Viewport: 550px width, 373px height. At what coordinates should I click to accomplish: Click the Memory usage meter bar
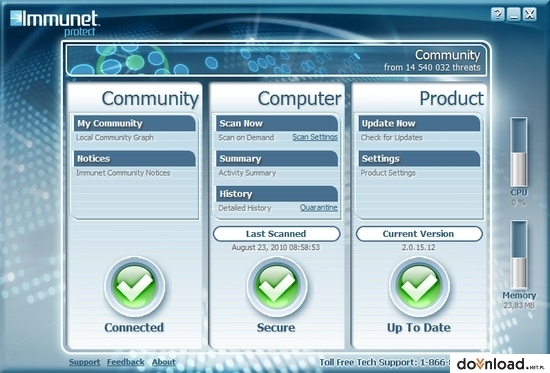click(x=518, y=254)
